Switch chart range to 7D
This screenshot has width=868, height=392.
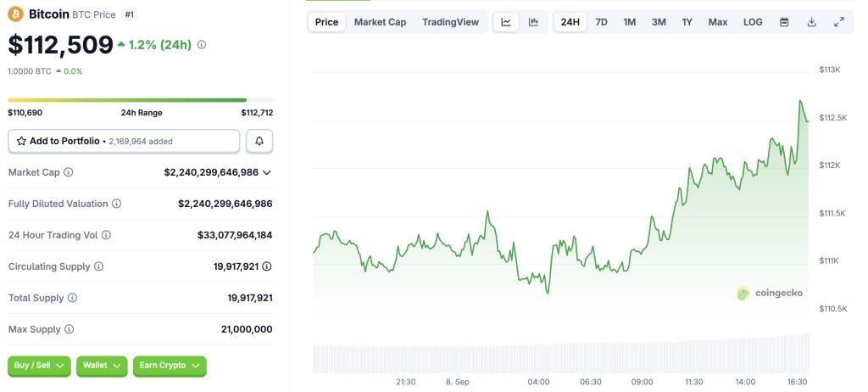pyautogui.click(x=601, y=22)
